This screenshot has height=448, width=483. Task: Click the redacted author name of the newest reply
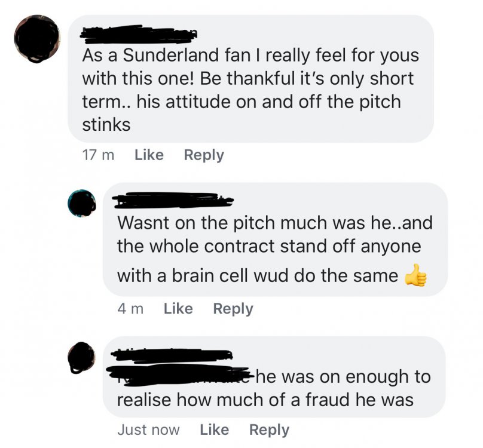(173, 354)
